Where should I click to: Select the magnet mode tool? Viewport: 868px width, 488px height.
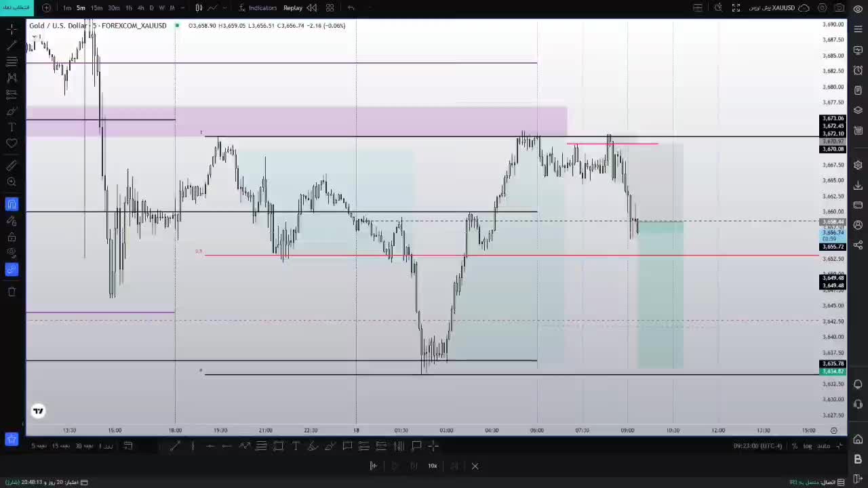click(x=12, y=204)
